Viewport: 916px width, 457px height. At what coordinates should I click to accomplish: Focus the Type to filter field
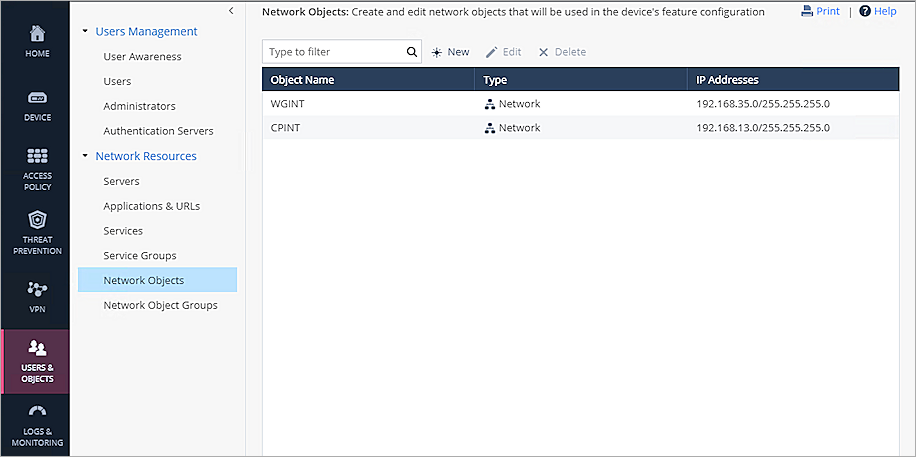(x=335, y=52)
